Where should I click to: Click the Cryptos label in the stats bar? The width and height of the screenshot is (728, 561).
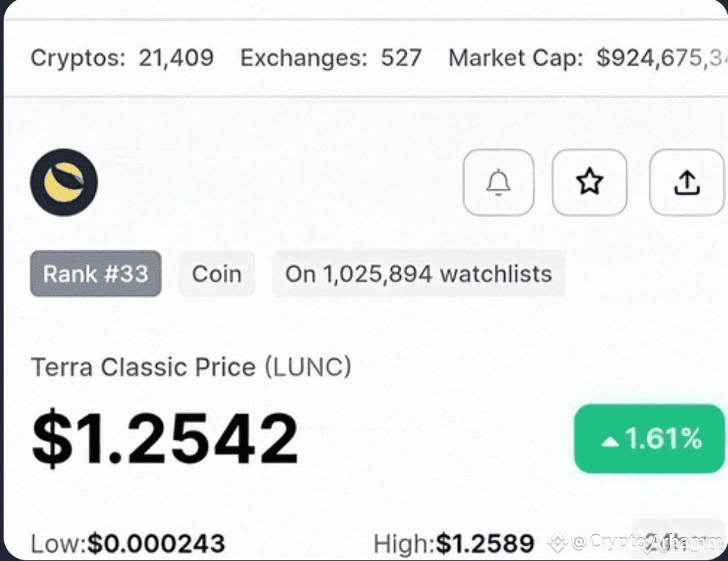coord(78,59)
